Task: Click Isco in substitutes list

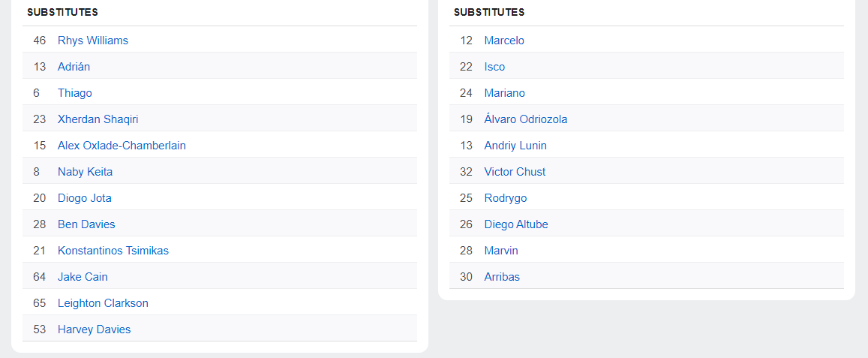Action: pos(494,67)
